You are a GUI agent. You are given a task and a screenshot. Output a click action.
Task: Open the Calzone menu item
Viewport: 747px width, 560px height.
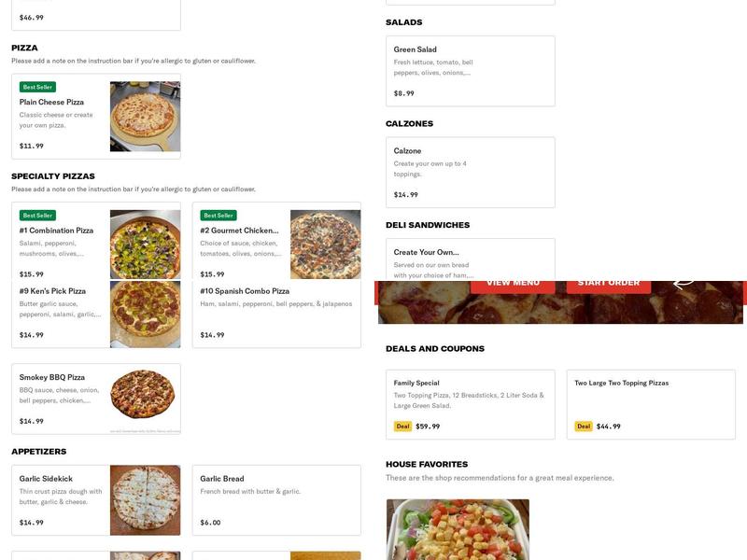(470, 173)
